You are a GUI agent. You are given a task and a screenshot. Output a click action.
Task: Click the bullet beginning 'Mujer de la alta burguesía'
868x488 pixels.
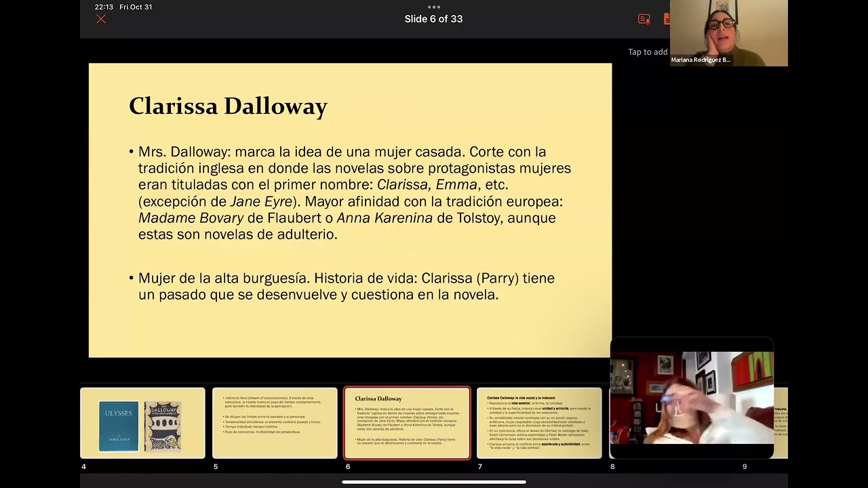pyautogui.click(x=342, y=287)
